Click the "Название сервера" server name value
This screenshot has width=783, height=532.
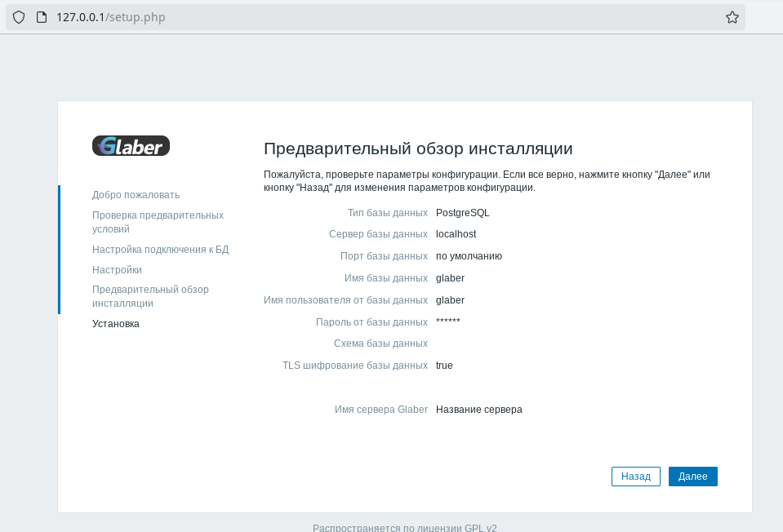(x=478, y=410)
